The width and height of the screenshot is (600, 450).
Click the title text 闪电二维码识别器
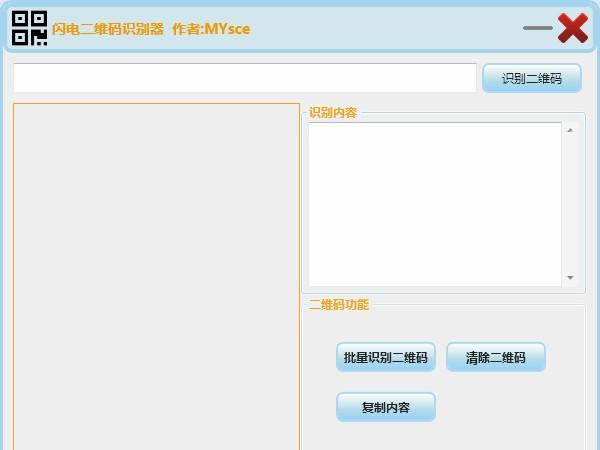108,29
